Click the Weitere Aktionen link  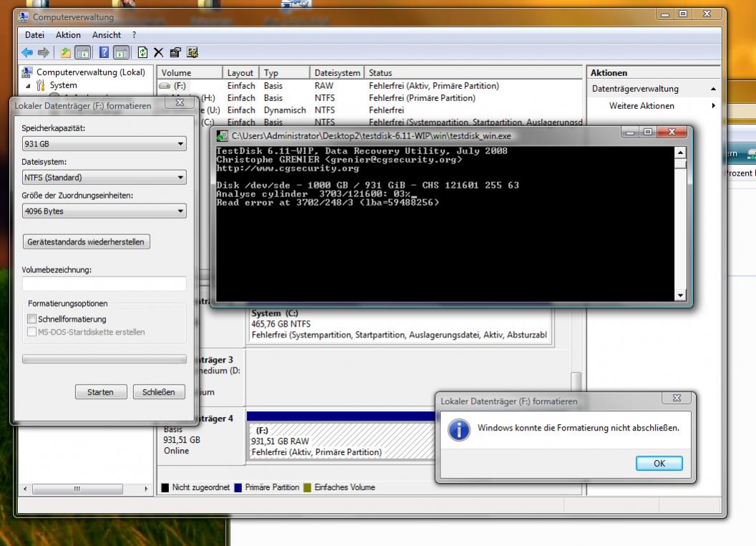coord(641,106)
